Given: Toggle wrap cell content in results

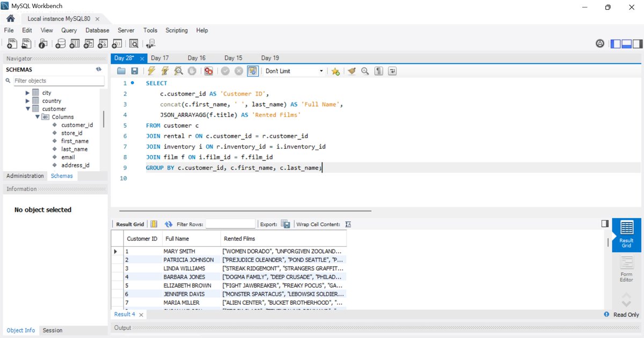Looking at the screenshot, I should [x=348, y=224].
